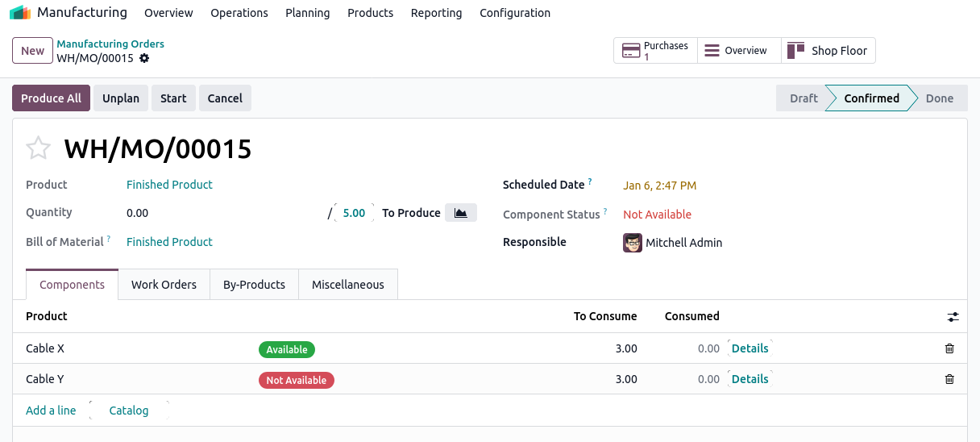Click Mitchell Admin avatar image
980x442 pixels.
(633, 243)
